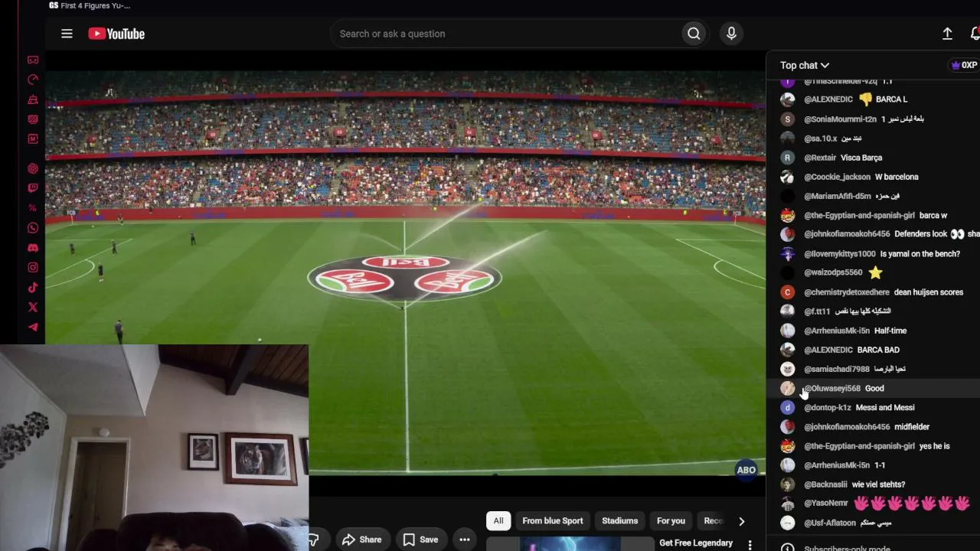Screen dimensions: 980x551
Task: Open ChatGPT from the browser sidebar
Action: (x=33, y=168)
